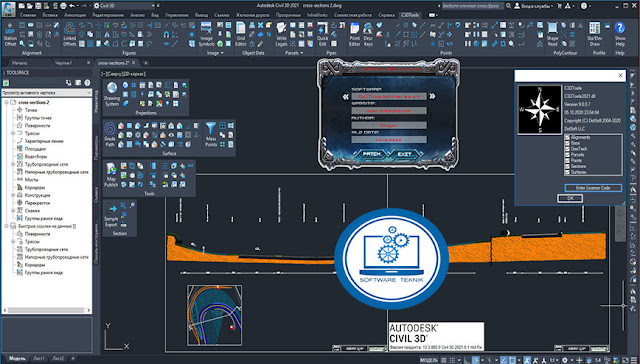Click OK in the C3DTools dialog
The width and height of the screenshot is (640, 364).
[x=570, y=198]
